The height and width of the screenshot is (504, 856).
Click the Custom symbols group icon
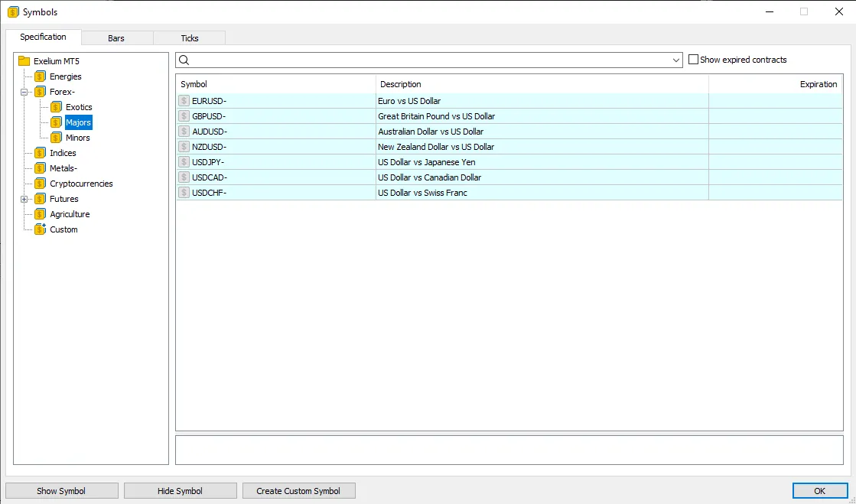(x=41, y=229)
